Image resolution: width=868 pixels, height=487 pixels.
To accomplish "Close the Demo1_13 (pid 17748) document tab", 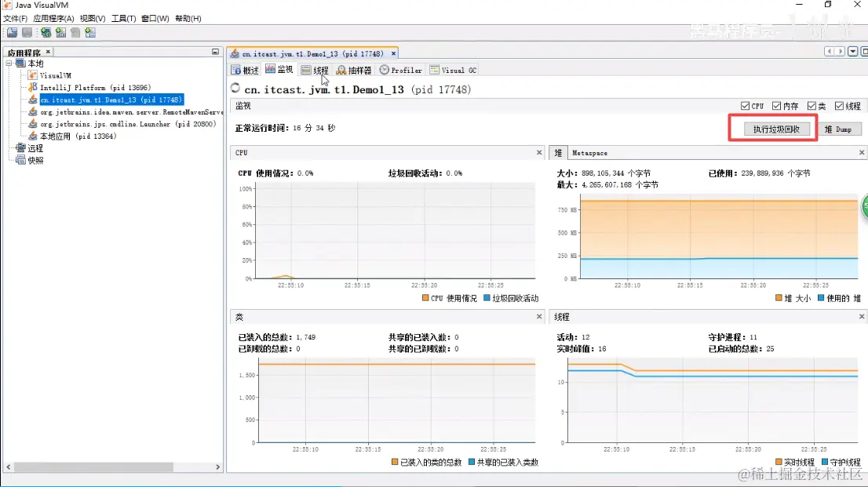I will [x=394, y=53].
